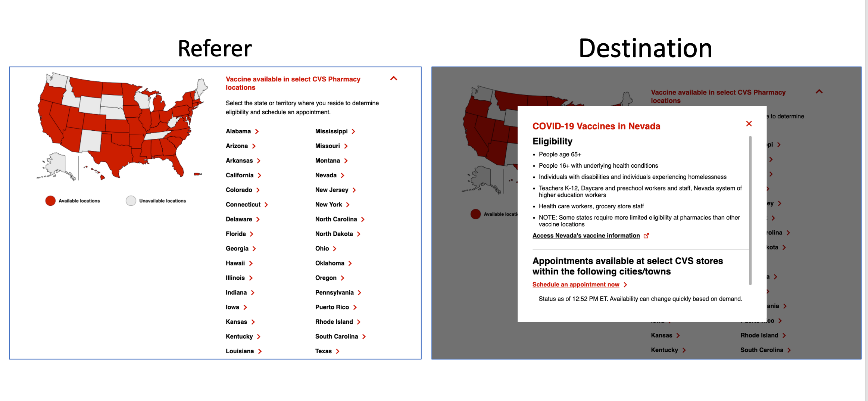This screenshot has height=401, width=868.
Task: Open Connecticut vaccine eligibility
Action: pyautogui.click(x=243, y=205)
